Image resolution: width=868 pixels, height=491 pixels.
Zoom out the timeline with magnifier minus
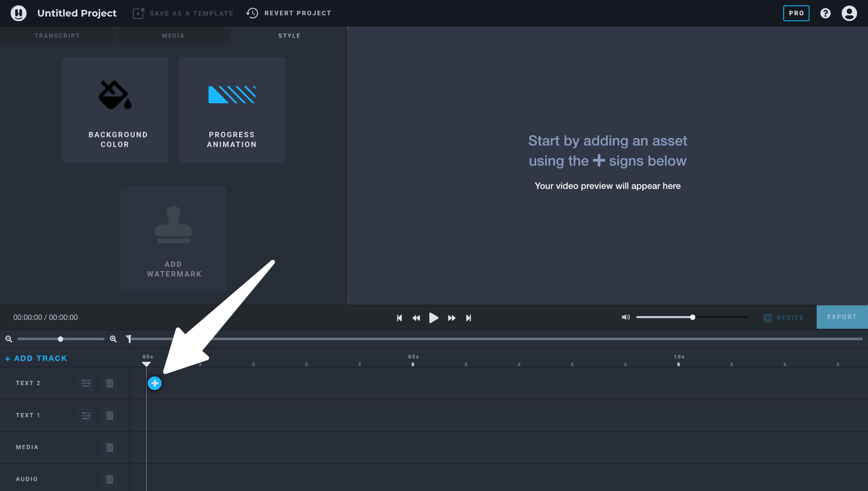point(8,338)
